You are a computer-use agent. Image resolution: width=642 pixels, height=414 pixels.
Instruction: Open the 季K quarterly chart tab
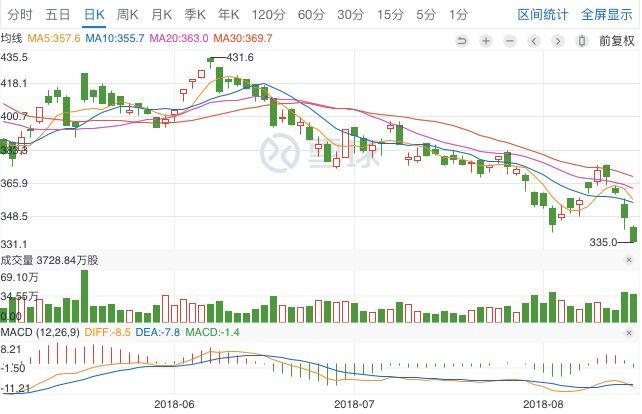194,15
